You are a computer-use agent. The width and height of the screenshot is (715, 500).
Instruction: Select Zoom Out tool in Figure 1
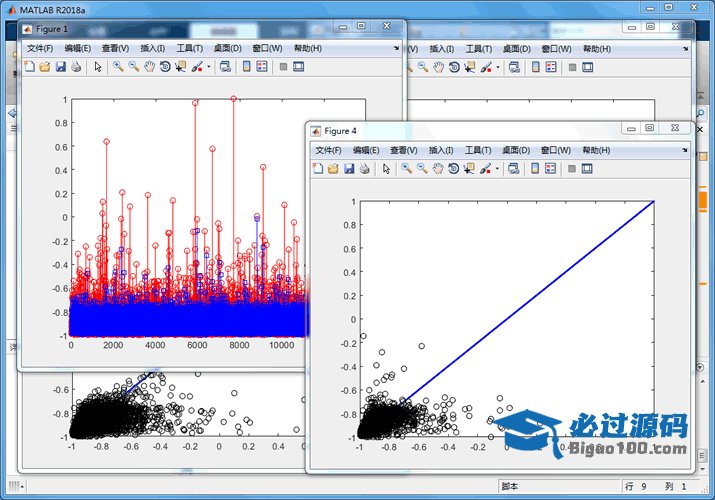133,67
